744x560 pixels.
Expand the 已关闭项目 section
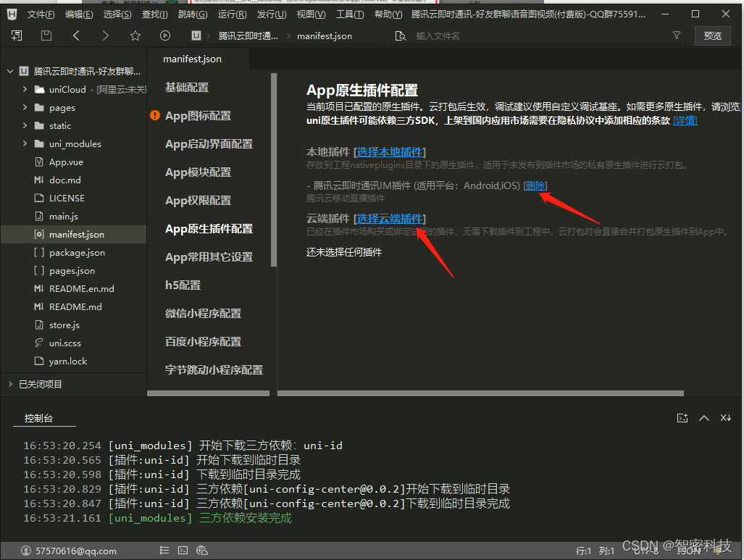(x=10, y=384)
